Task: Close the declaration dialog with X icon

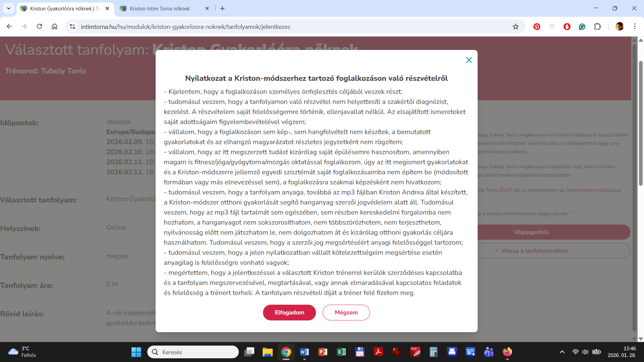Action: click(469, 60)
